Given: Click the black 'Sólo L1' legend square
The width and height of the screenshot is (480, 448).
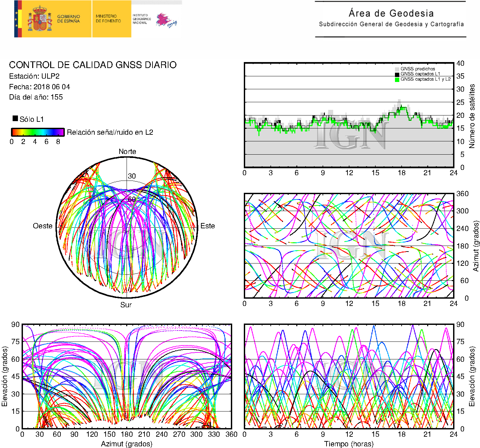Looking at the screenshot, I should (15, 118).
